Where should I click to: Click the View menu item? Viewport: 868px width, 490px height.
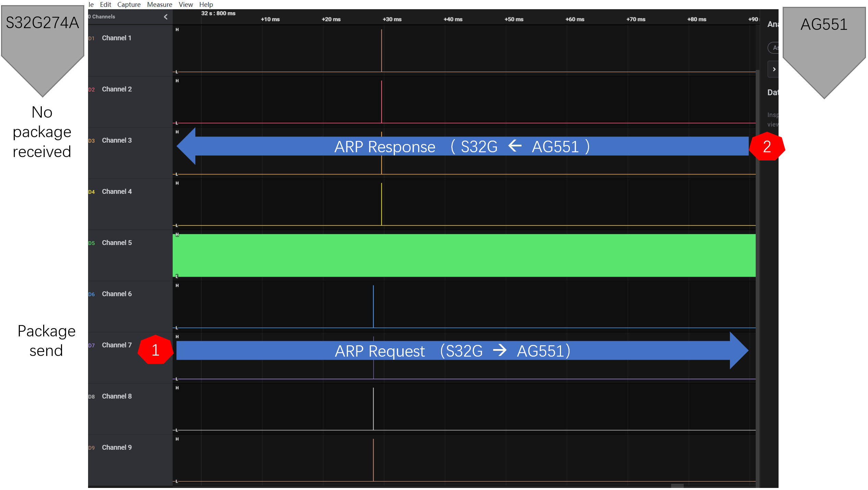pyautogui.click(x=185, y=4)
